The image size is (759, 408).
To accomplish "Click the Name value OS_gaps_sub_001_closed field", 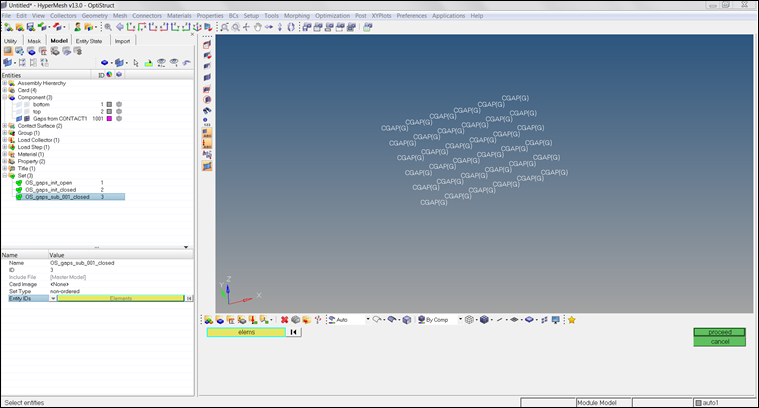I will pyautogui.click(x=82, y=263).
